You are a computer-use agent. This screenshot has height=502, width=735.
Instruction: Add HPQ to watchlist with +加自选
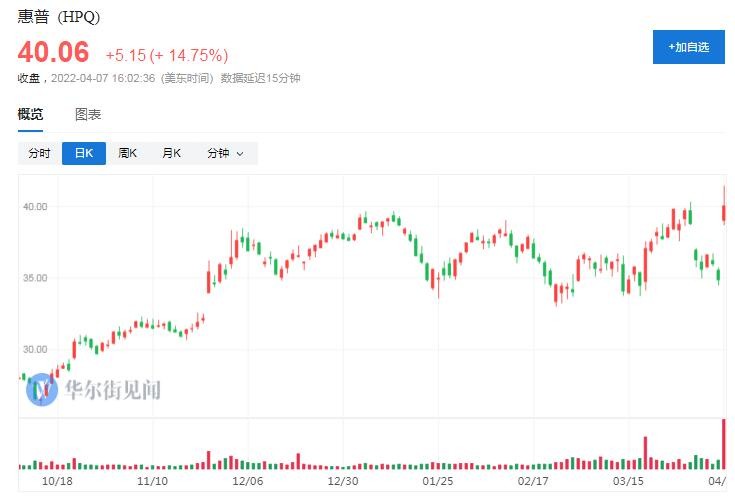coord(688,47)
